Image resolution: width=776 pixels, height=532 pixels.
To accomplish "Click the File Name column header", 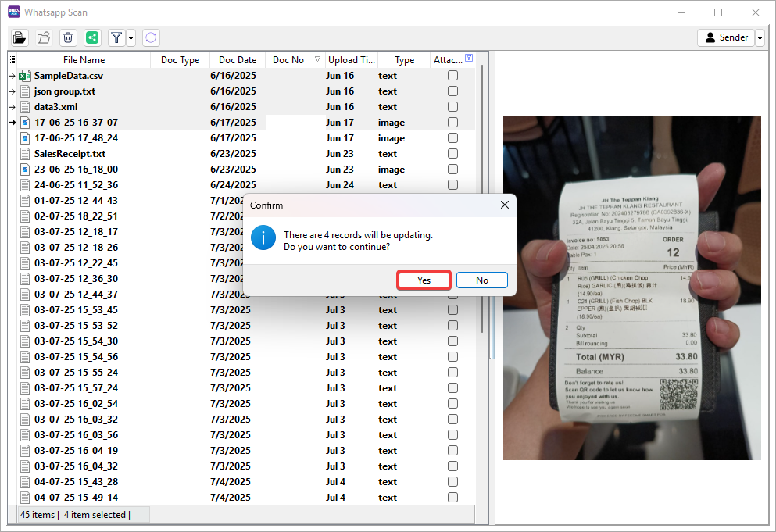I will point(84,60).
